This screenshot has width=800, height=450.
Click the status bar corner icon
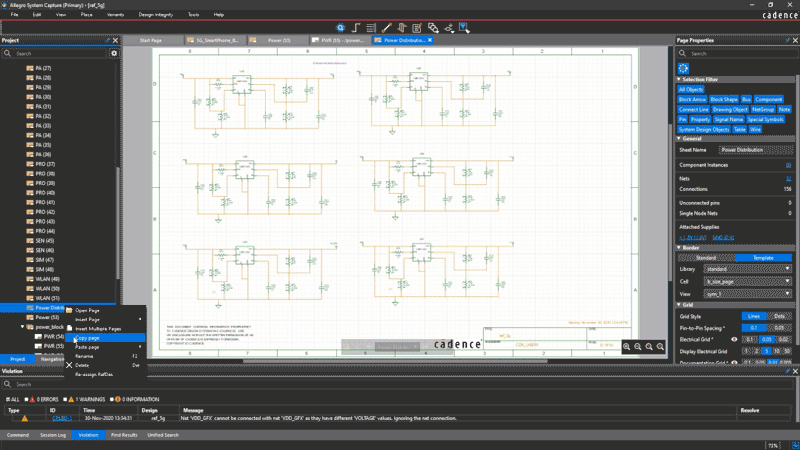795,445
